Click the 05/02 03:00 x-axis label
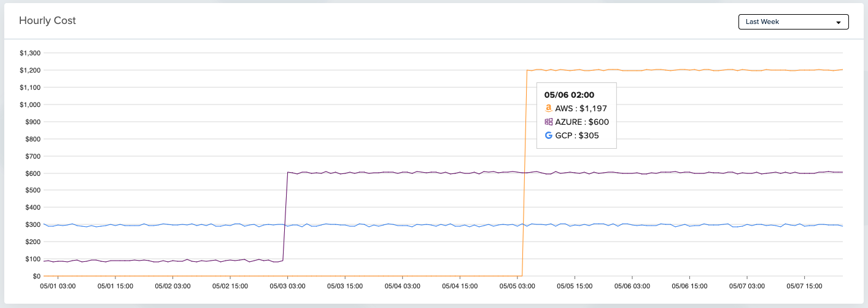Viewport: 868px width, 308px height. pos(172,286)
